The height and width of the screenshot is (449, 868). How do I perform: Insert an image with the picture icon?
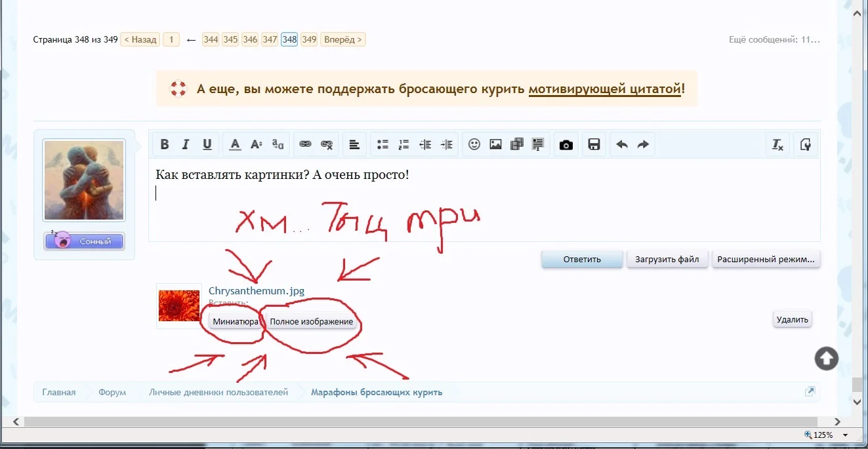coord(495,144)
